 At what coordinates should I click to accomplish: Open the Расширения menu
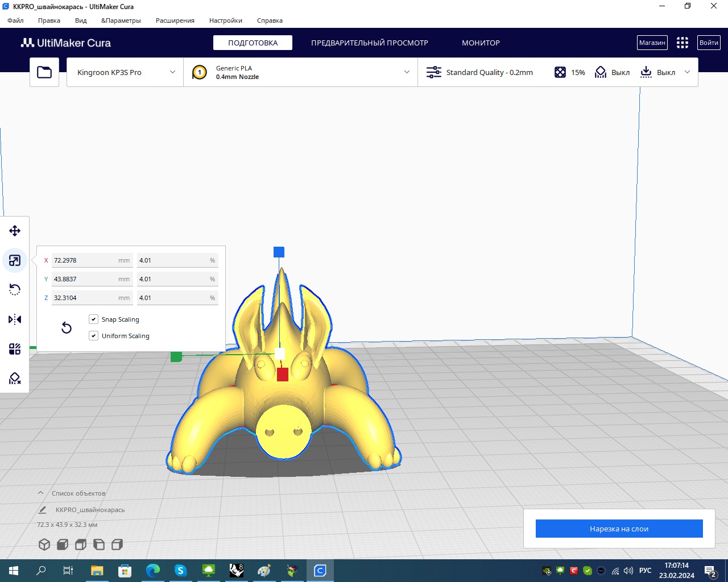pos(175,20)
